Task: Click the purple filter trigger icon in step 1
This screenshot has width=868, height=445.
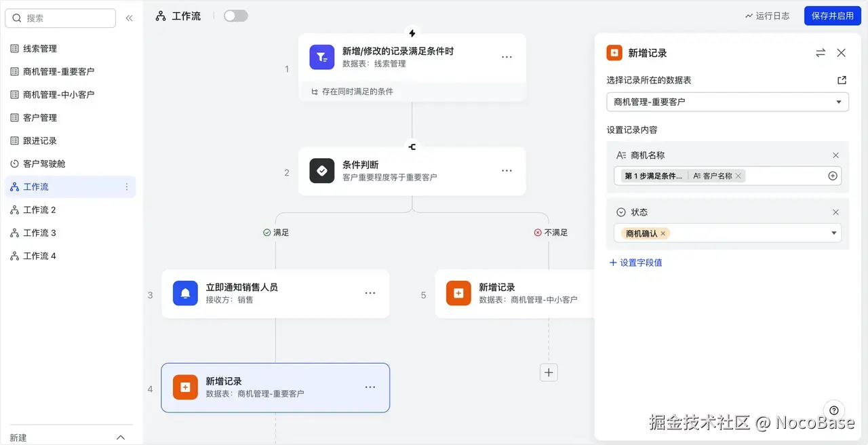Action: pyautogui.click(x=322, y=57)
